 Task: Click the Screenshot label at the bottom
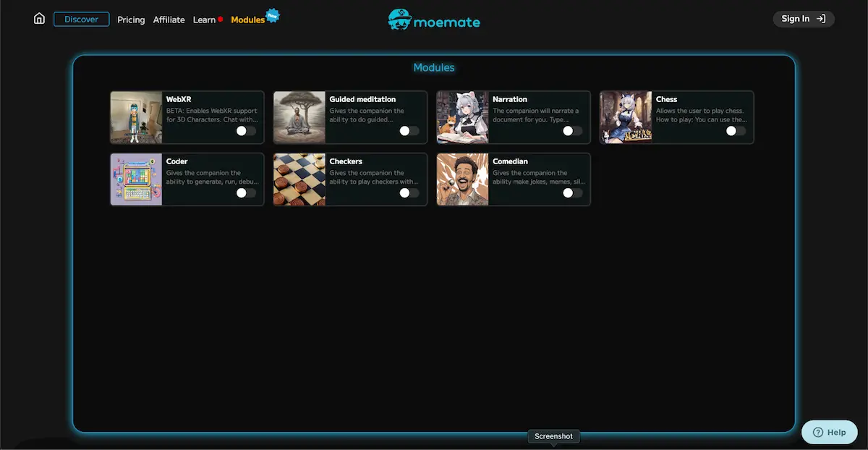[x=553, y=436]
